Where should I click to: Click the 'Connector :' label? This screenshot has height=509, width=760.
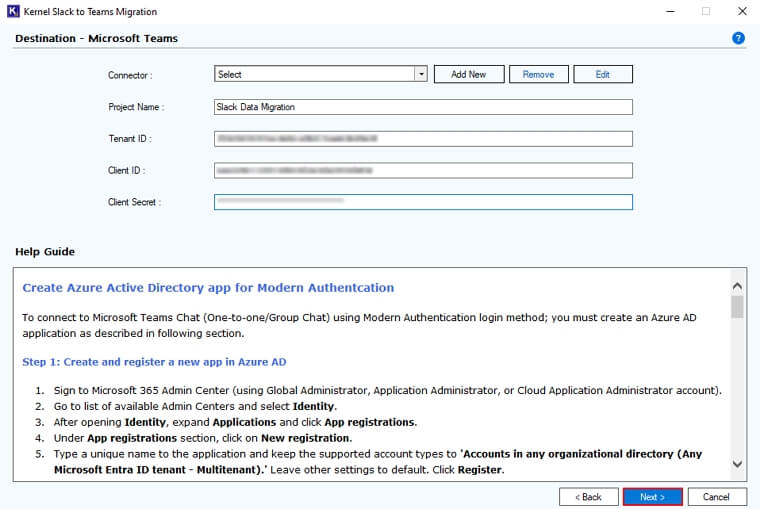130,75
